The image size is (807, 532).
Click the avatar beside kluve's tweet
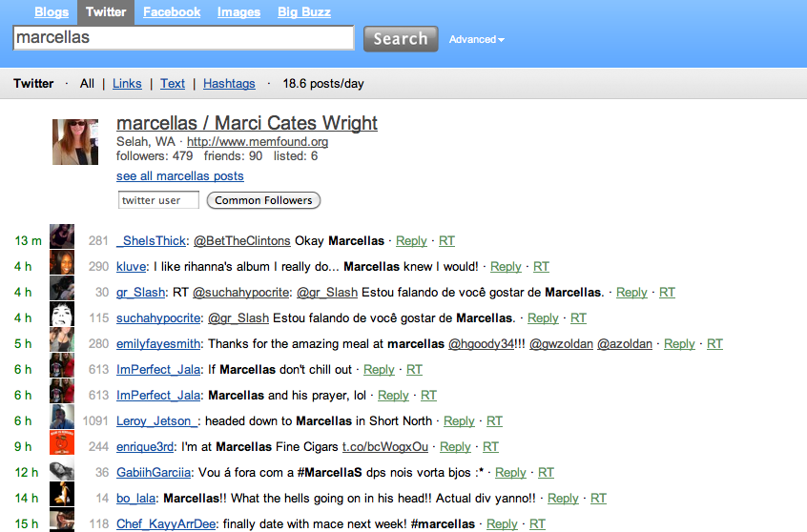click(x=62, y=266)
